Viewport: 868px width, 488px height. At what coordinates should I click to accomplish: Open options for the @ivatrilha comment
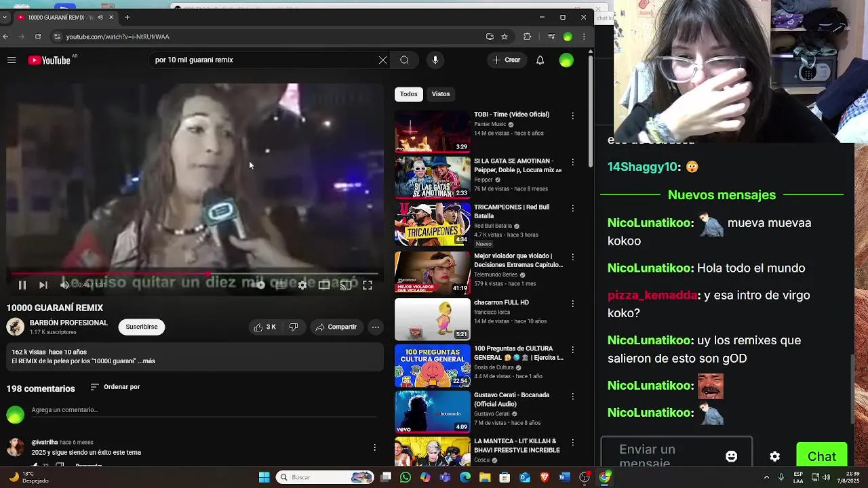[374, 447]
